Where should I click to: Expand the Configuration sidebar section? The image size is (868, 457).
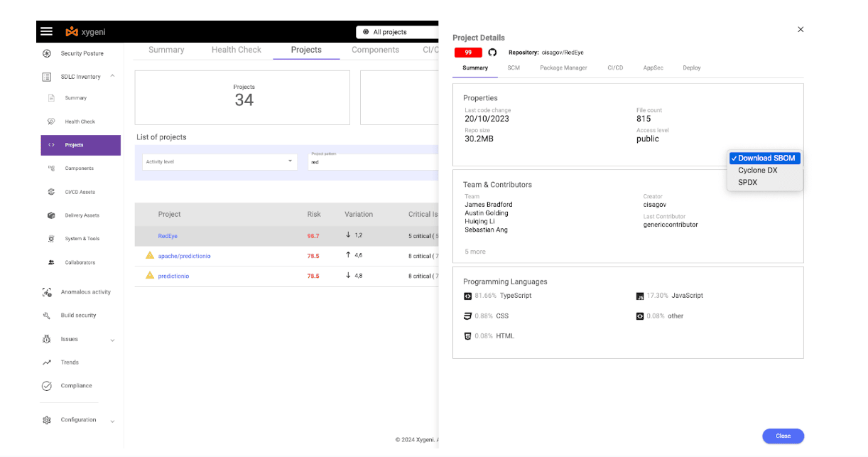[x=112, y=421]
